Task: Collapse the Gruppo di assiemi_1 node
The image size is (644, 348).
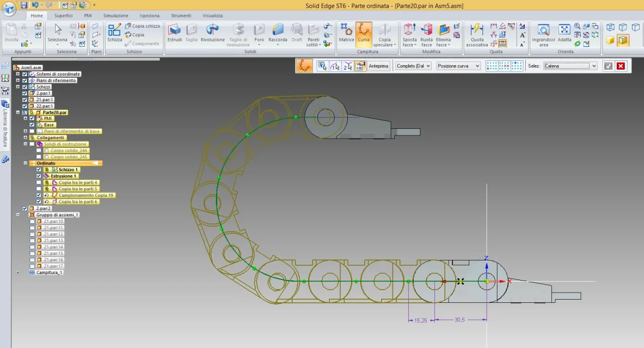Action: click(x=17, y=215)
